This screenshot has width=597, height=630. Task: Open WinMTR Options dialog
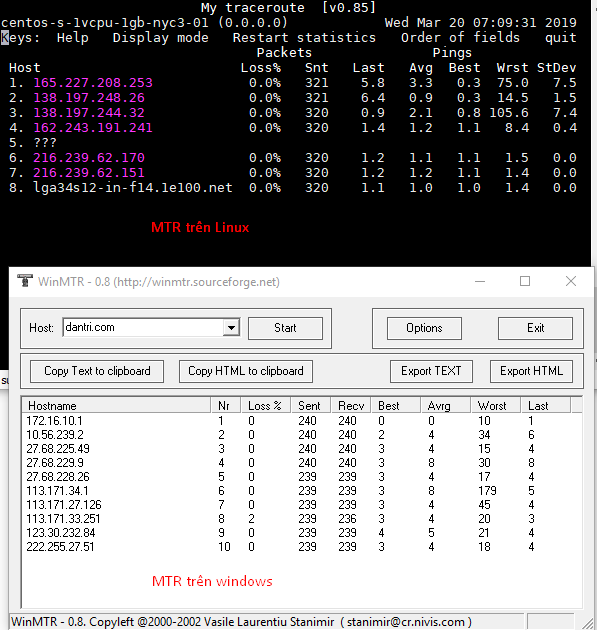pyautogui.click(x=424, y=328)
